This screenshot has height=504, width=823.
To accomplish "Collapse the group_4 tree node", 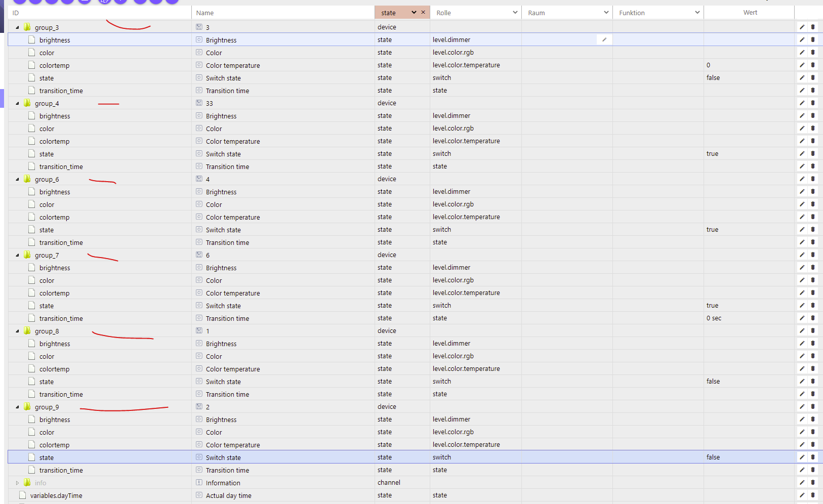I will tap(17, 103).
